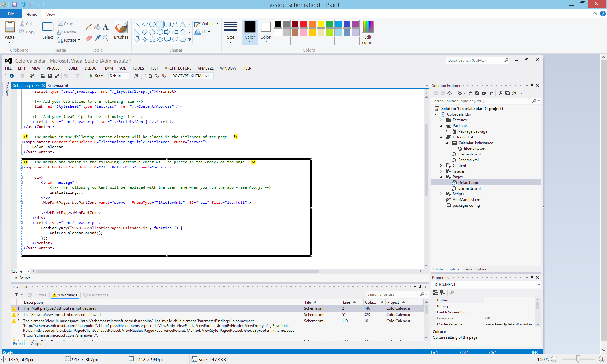The image size is (607, 364).
Task: Switch to the View ribbon tab
Action: [x=51, y=14]
